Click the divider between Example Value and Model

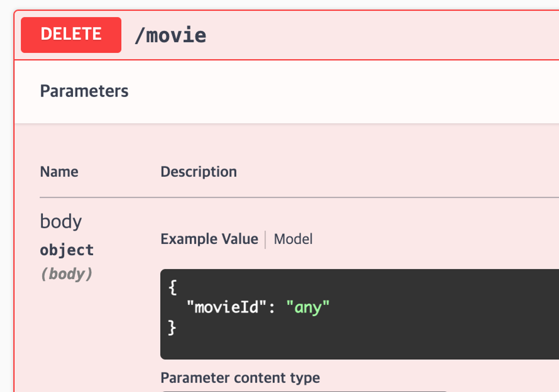pyautogui.click(x=265, y=239)
